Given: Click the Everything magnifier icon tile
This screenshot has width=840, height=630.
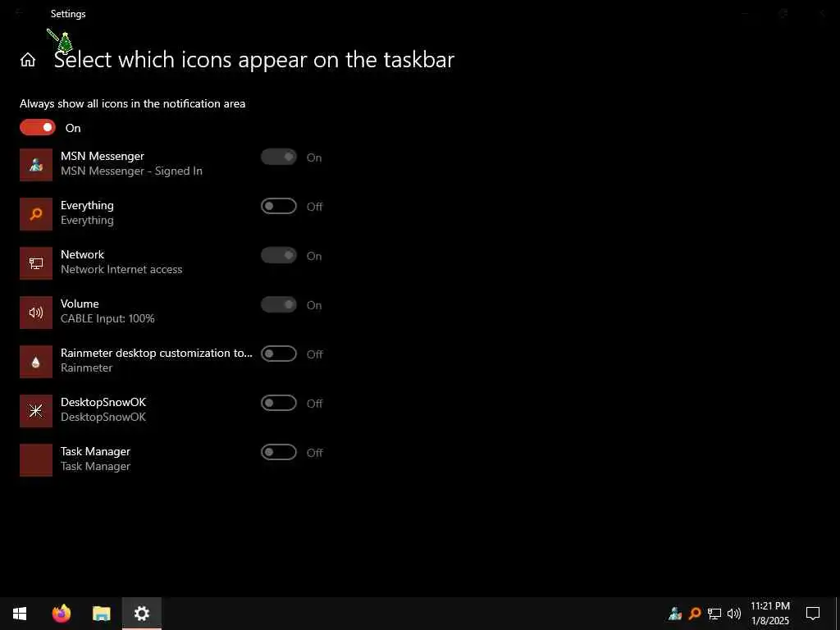Looking at the screenshot, I should (36, 214).
